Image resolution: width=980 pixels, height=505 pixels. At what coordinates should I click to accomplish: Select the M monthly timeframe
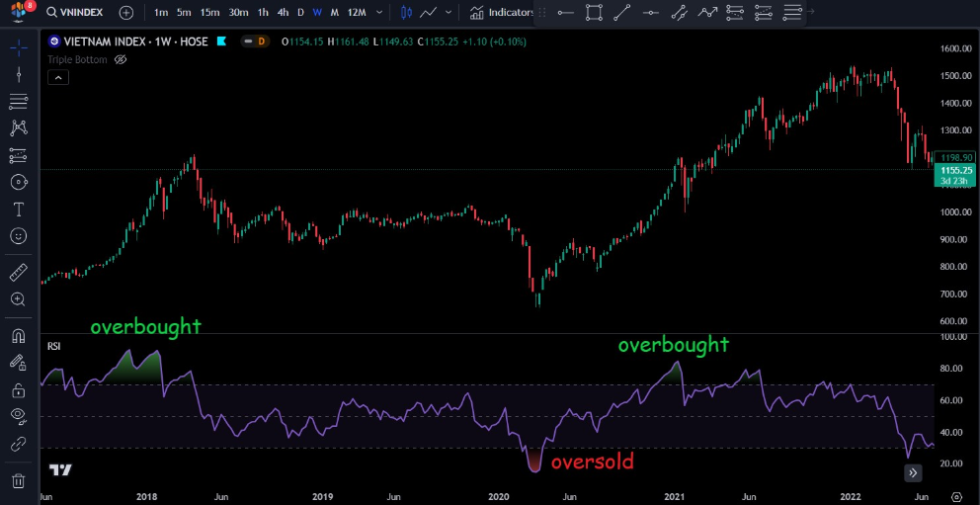(334, 13)
